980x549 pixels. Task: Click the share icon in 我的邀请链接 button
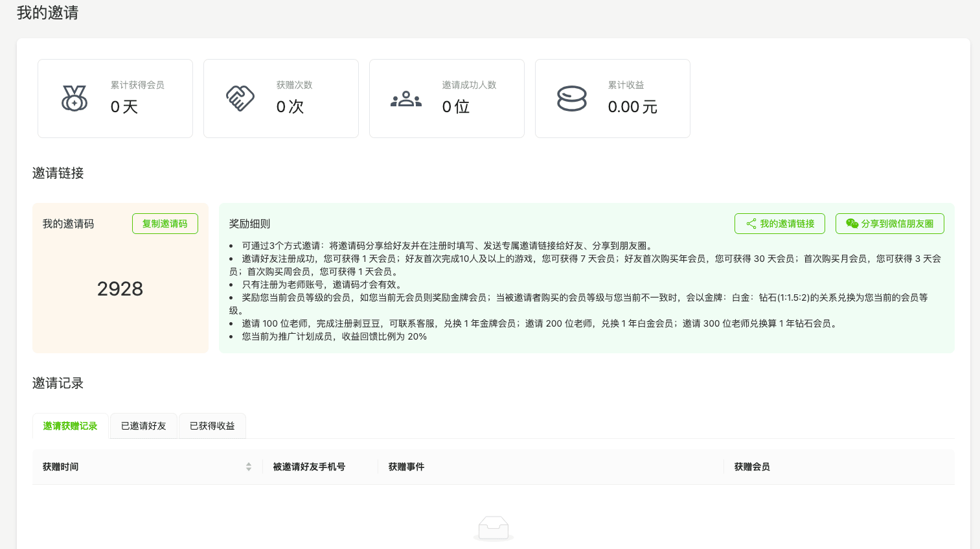pyautogui.click(x=751, y=224)
